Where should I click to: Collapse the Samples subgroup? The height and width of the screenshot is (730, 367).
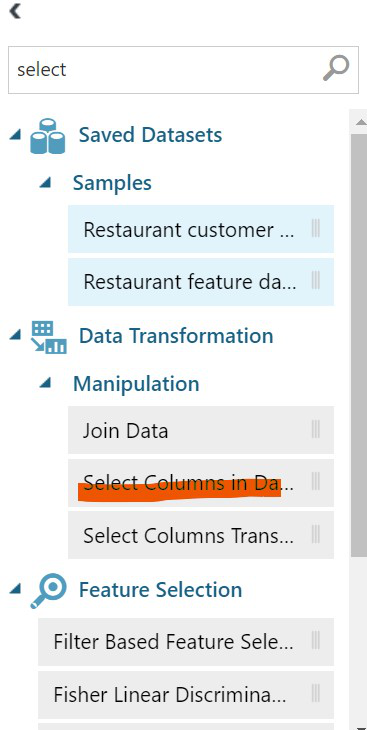point(45,182)
